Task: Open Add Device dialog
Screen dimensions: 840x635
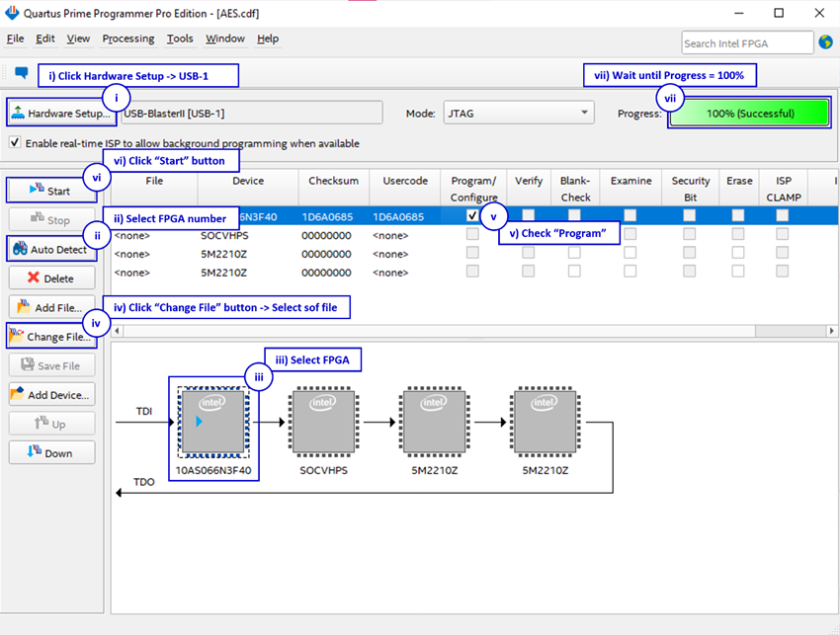Action: pos(52,395)
